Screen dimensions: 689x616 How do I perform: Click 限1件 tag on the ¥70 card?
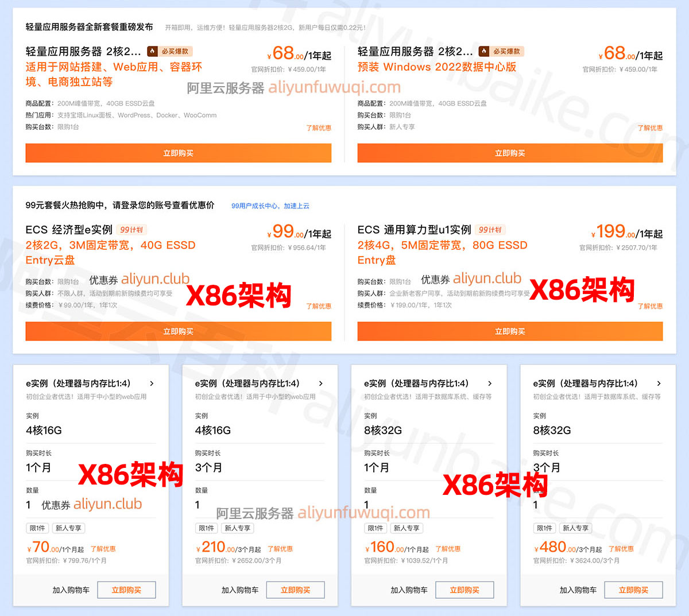[x=37, y=528]
